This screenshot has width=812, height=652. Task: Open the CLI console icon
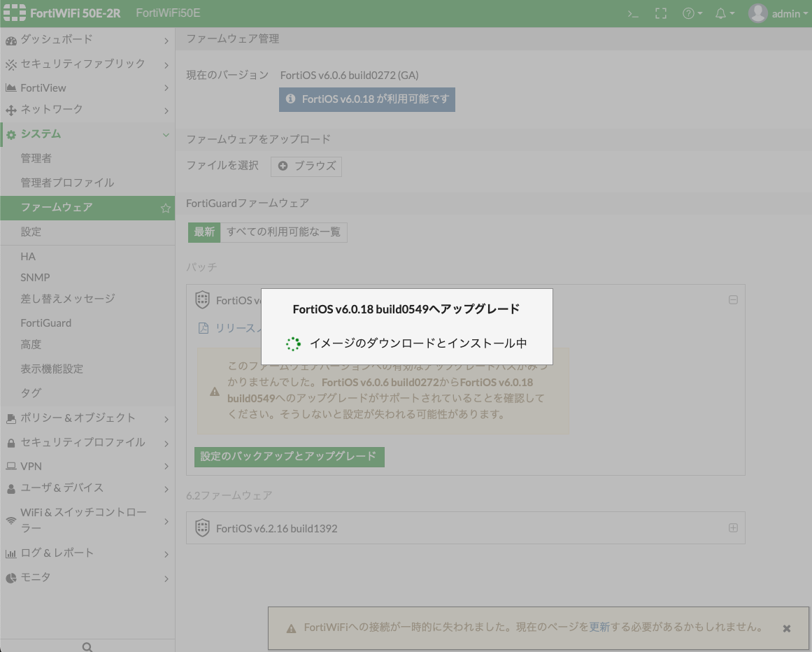pyautogui.click(x=633, y=13)
